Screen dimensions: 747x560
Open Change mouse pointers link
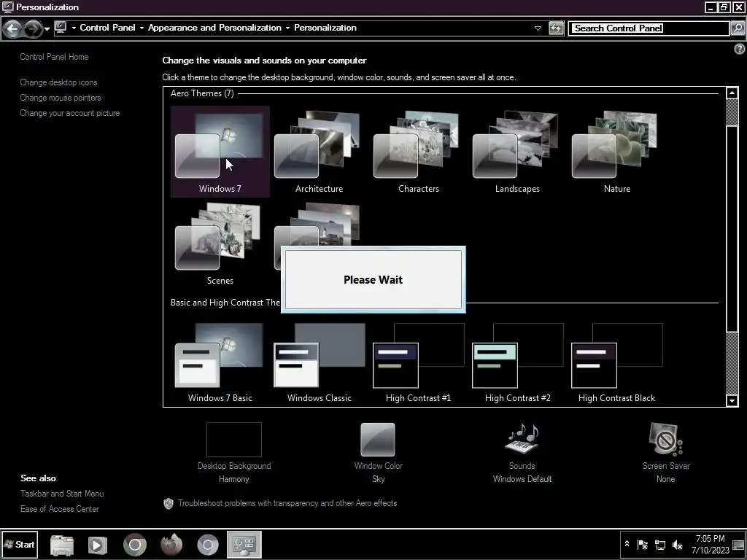click(61, 98)
